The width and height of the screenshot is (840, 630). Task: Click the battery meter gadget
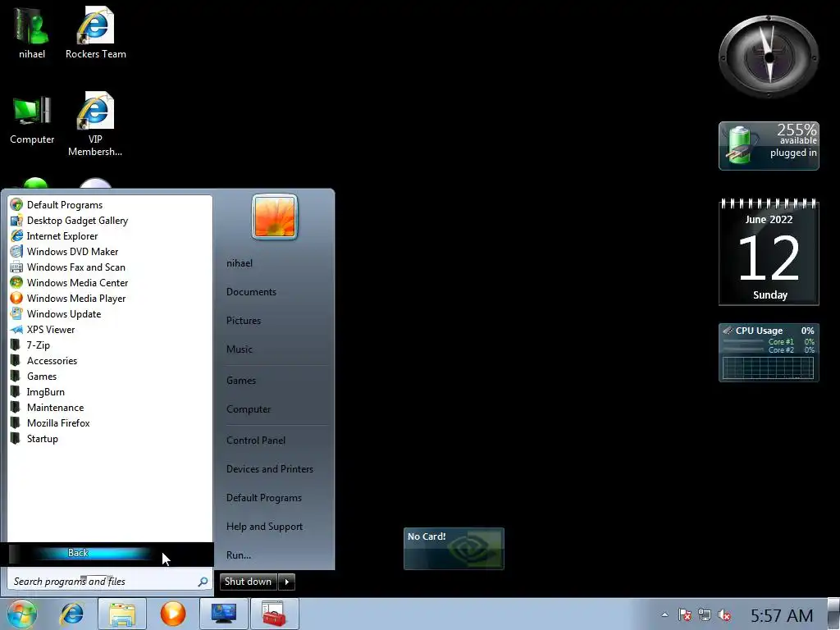point(769,146)
